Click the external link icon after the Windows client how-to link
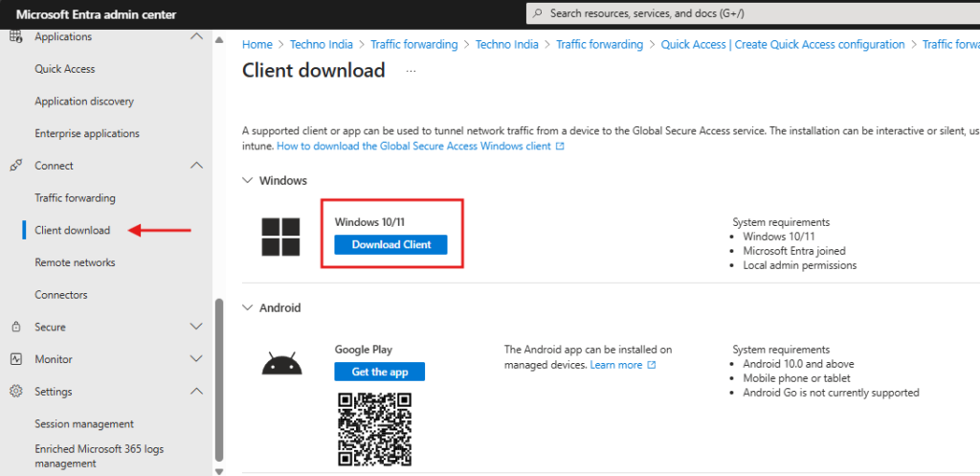The height and width of the screenshot is (476, 980). [560, 146]
